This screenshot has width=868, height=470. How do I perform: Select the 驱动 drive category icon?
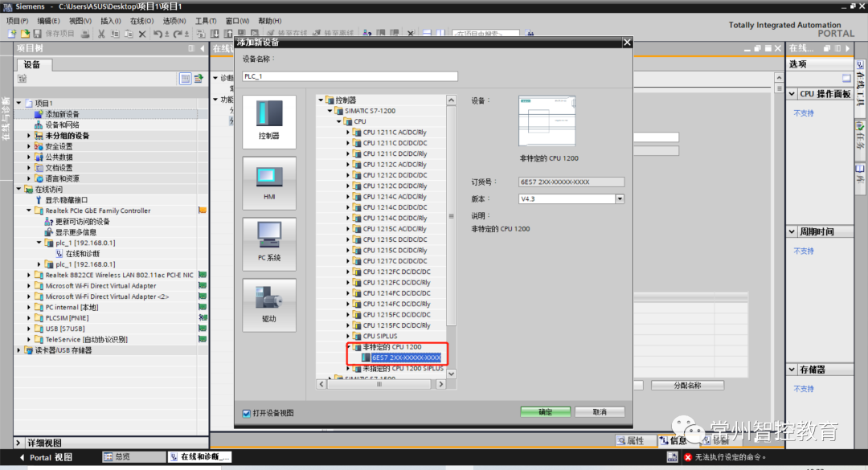(x=269, y=305)
